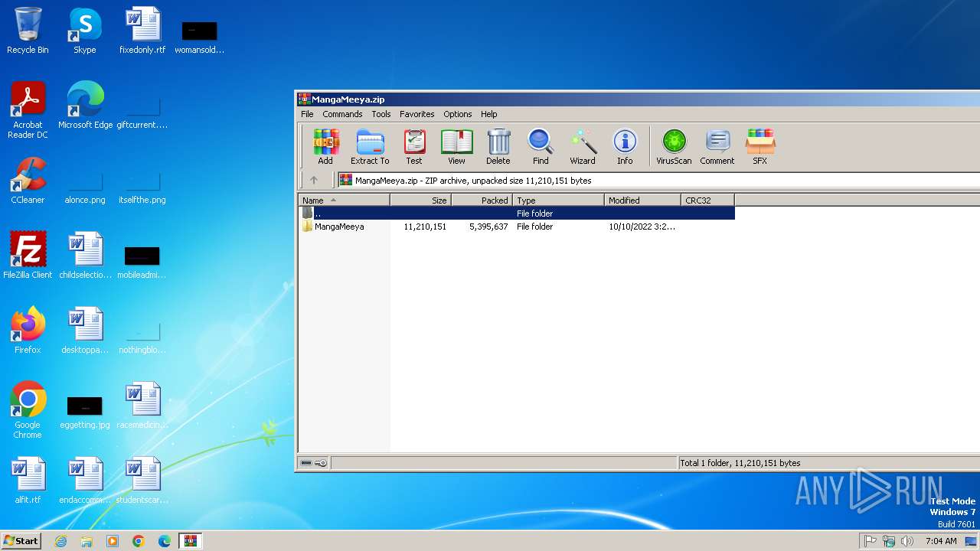
Task: Open Chrome from the taskbar
Action: (x=139, y=541)
